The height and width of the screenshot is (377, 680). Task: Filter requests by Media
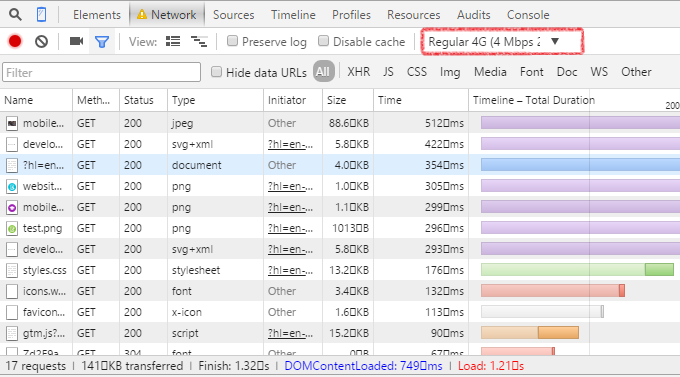[x=490, y=72]
